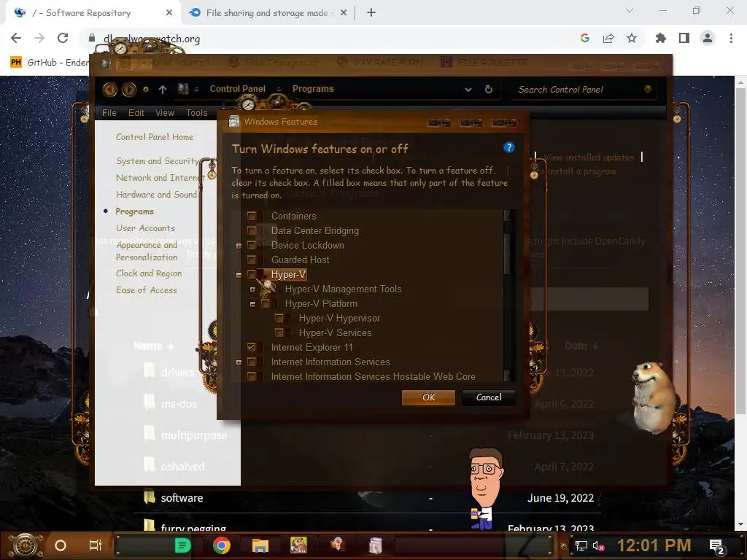Click Chrome's back navigation arrow
The width and height of the screenshot is (747, 560).
(x=16, y=38)
